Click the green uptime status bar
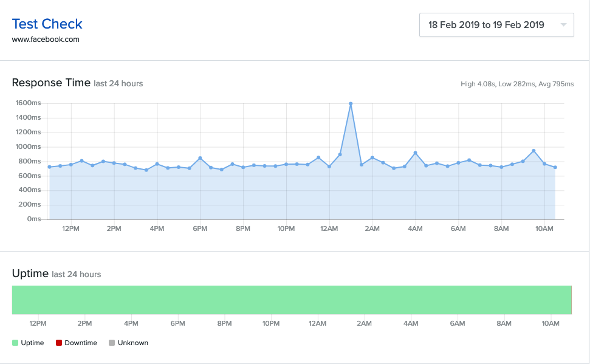590x364 pixels. click(x=292, y=300)
